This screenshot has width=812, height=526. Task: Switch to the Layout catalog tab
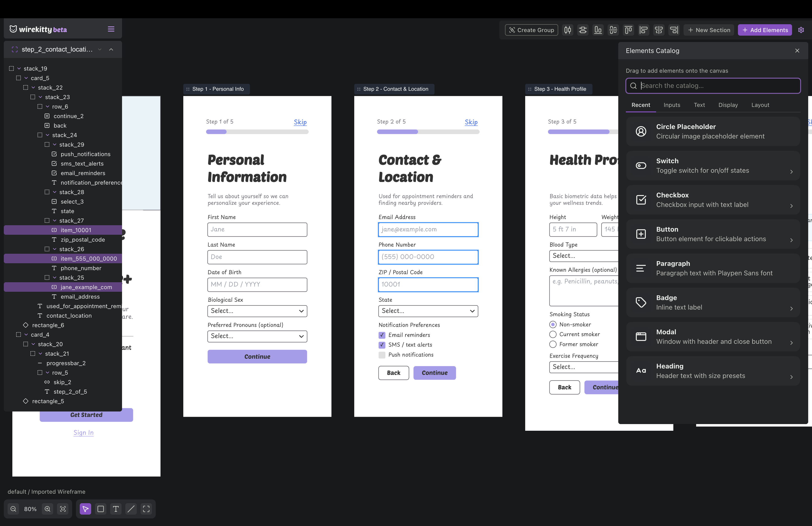pyautogui.click(x=760, y=105)
